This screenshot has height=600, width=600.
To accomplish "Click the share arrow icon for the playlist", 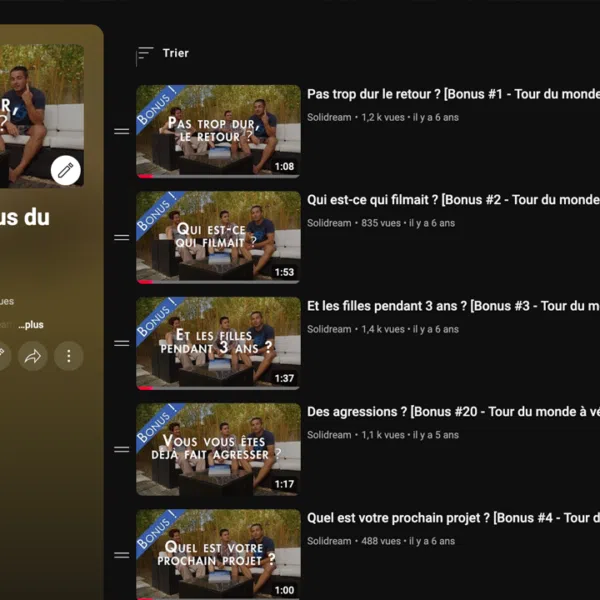I will (x=34, y=355).
